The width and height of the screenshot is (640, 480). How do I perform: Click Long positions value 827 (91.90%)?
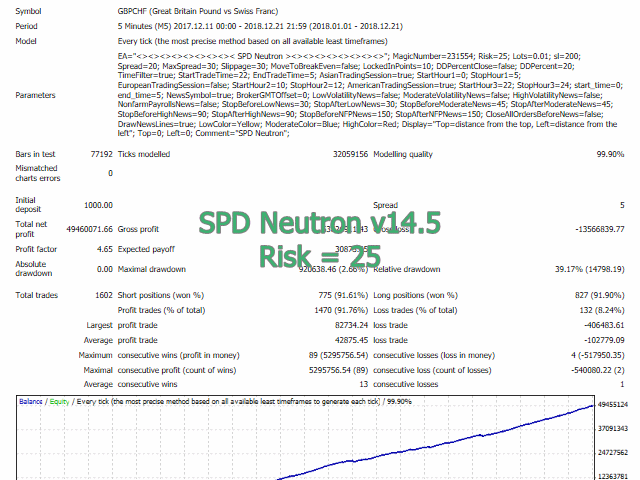point(599,296)
